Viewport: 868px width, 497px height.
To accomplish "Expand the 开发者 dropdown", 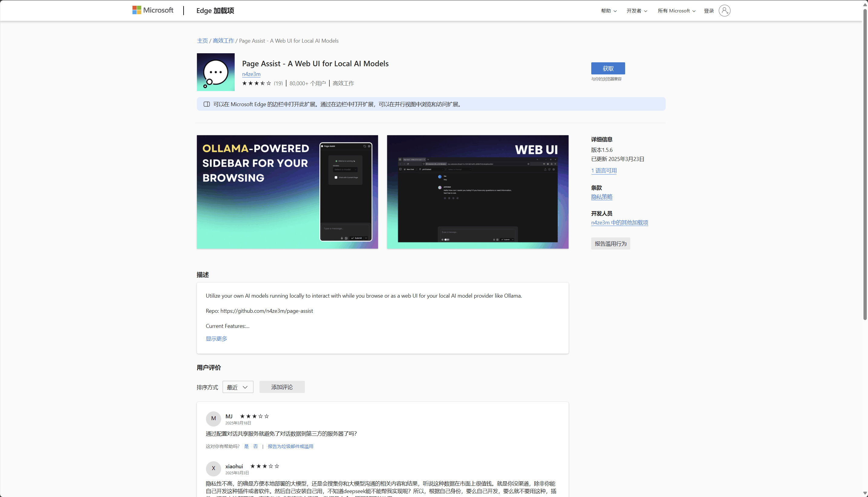I will coord(637,11).
